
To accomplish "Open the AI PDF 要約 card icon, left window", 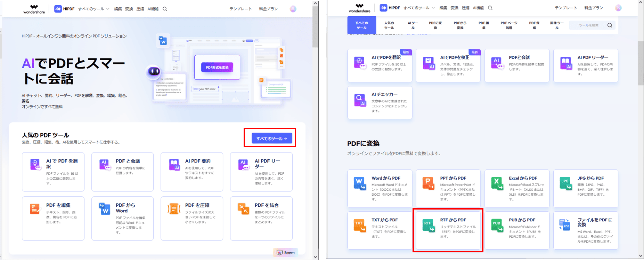I will (x=174, y=165).
